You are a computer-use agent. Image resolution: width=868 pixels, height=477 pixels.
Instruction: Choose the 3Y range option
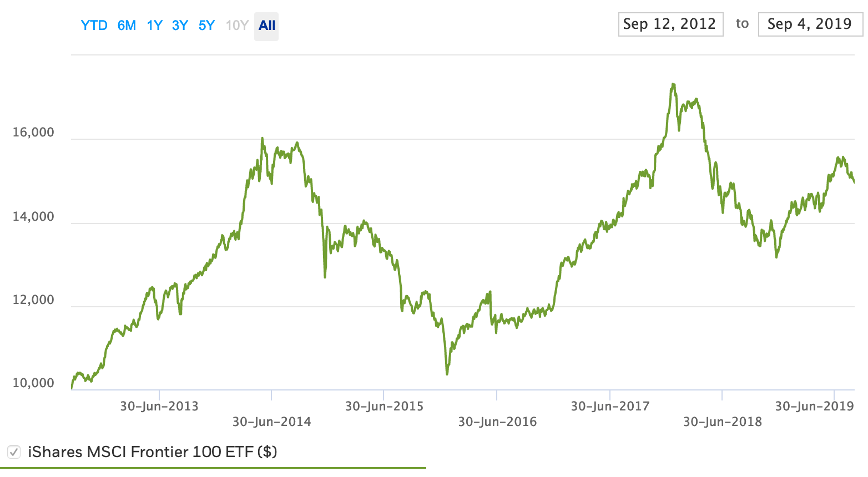click(180, 26)
